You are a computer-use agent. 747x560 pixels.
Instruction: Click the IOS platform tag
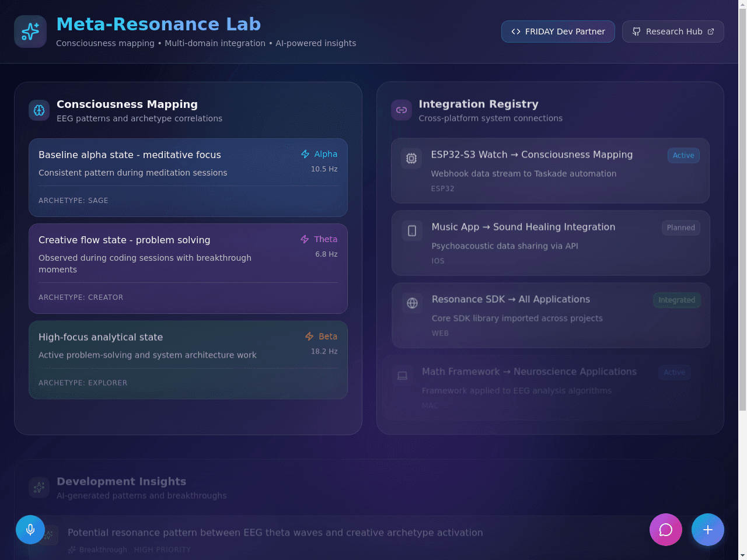[x=438, y=261]
